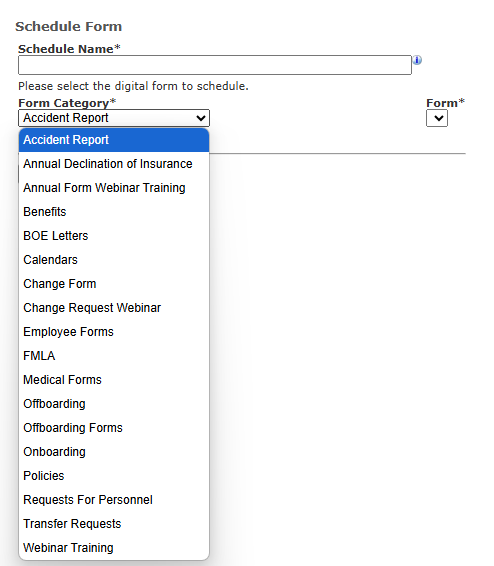The height and width of the screenshot is (566, 494).
Task: Pick Change Form category
Action: pos(114,284)
